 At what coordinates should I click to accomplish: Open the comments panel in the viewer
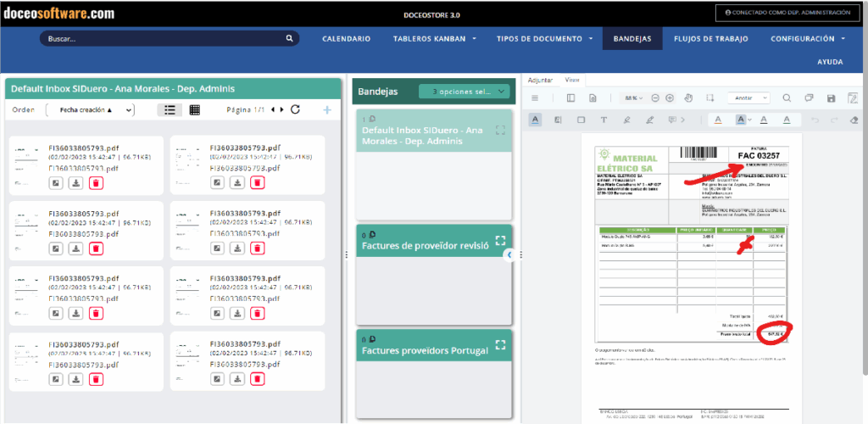809,98
